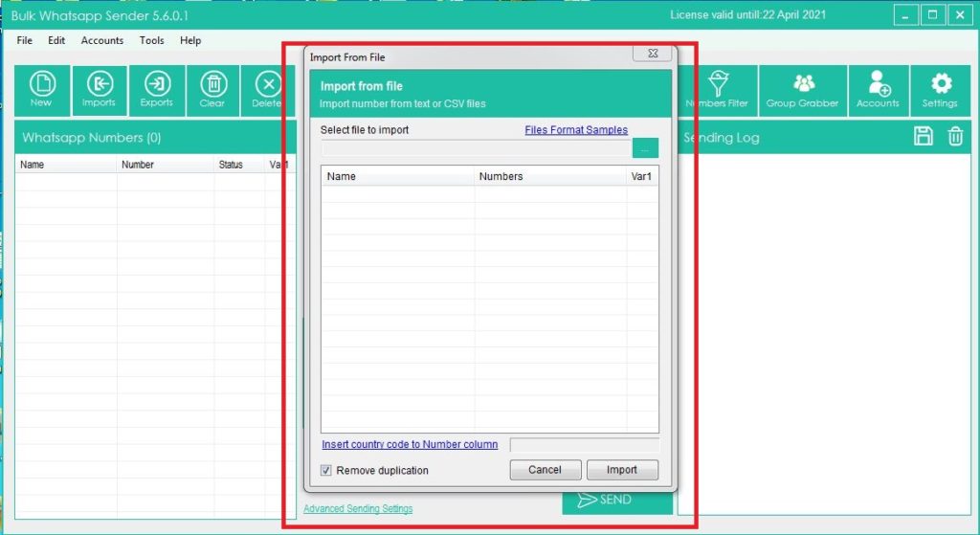980x535 pixels.
Task: Click the Delete toolbar icon
Action: tap(268, 91)
